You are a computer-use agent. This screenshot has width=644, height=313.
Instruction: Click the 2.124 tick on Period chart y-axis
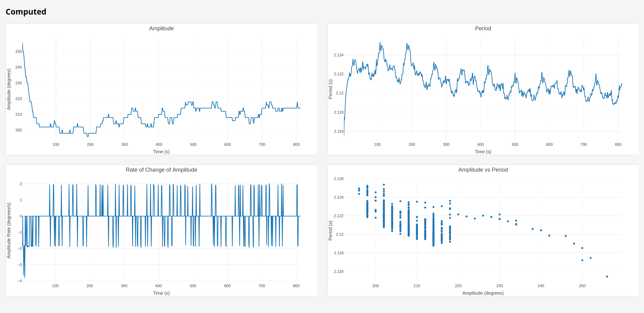click(339, 55)
